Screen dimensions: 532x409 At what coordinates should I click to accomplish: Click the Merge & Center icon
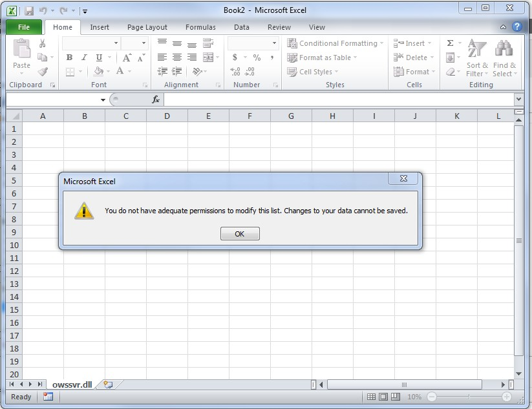coord(208,58)
